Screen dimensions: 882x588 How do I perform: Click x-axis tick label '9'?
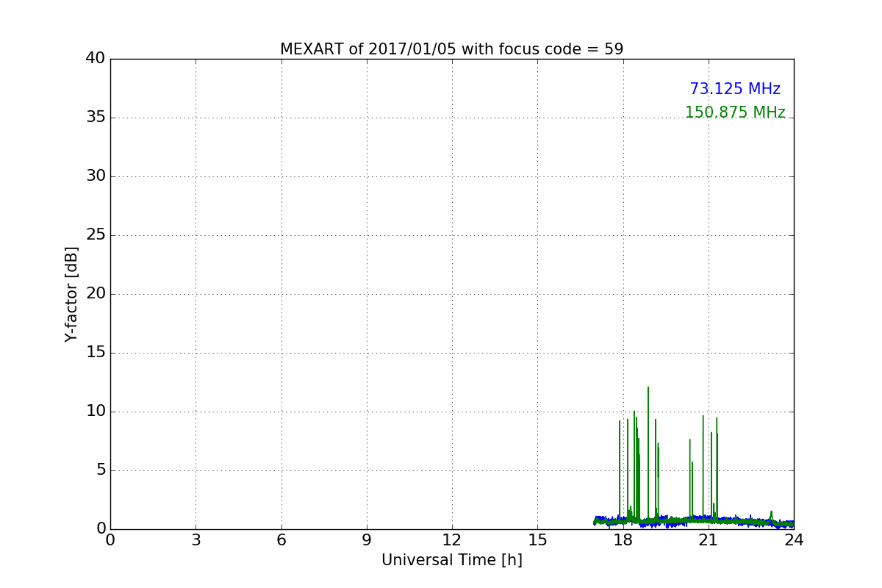point(367,540)
